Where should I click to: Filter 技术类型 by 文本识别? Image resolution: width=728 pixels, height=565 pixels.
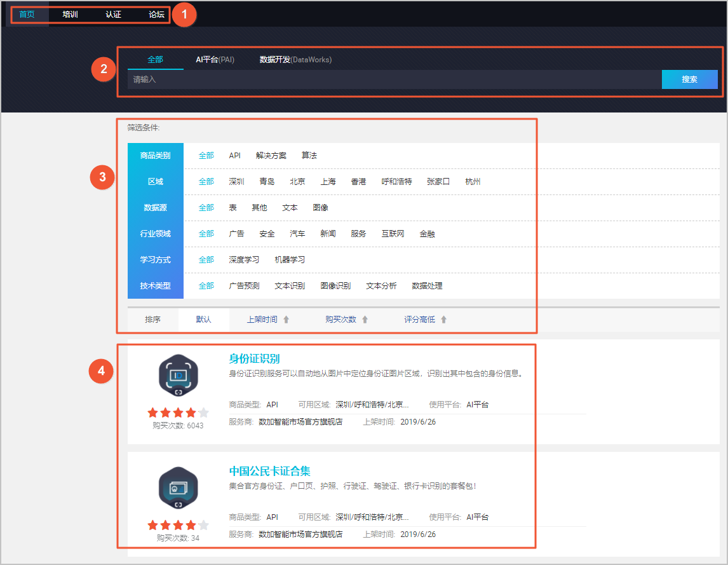click(290, 286)
